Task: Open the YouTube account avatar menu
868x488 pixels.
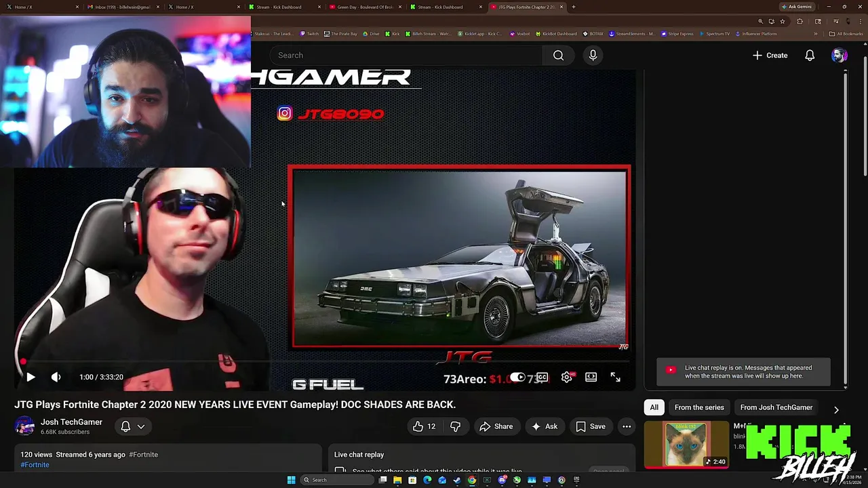Action: coord(840,56)
